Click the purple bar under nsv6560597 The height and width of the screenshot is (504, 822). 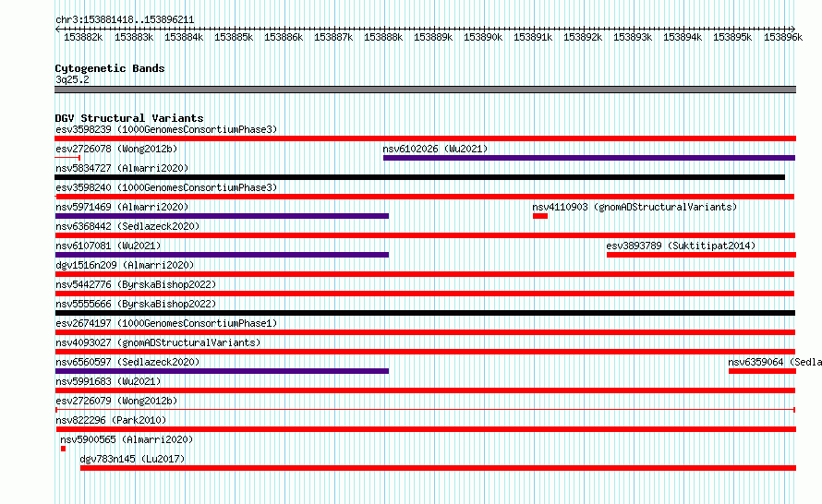(x=222, y=371)
